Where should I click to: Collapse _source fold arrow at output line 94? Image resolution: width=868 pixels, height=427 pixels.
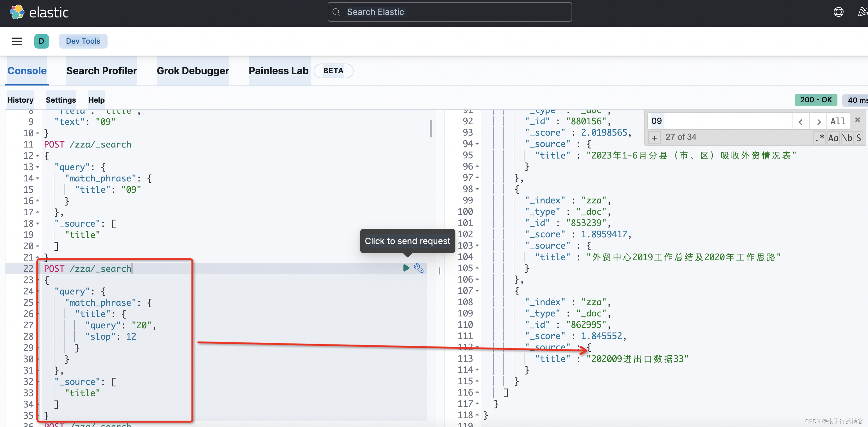pos(477,144)
